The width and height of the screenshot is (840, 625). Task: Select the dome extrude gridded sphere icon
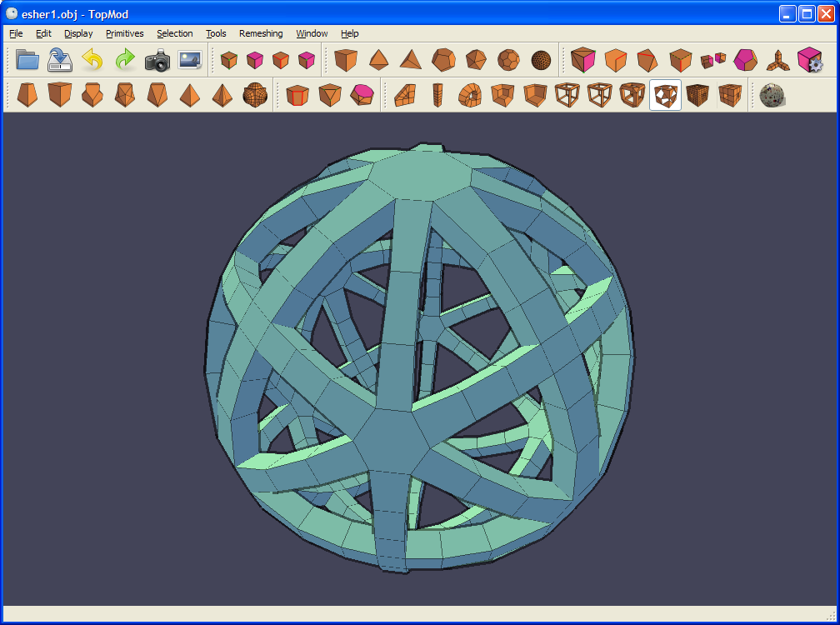pyautogui.click(x=255, y=95)
